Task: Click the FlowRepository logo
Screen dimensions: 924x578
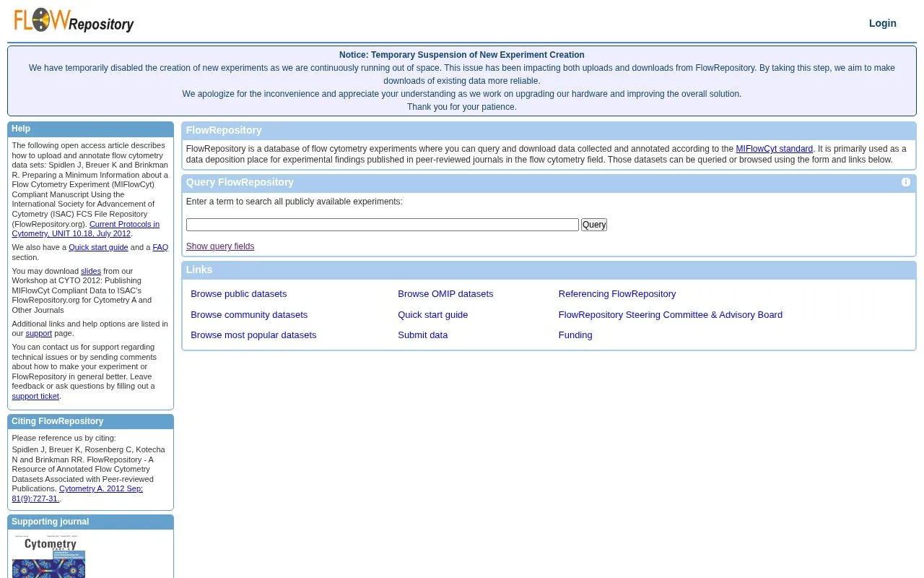Action: coord(74,20)
